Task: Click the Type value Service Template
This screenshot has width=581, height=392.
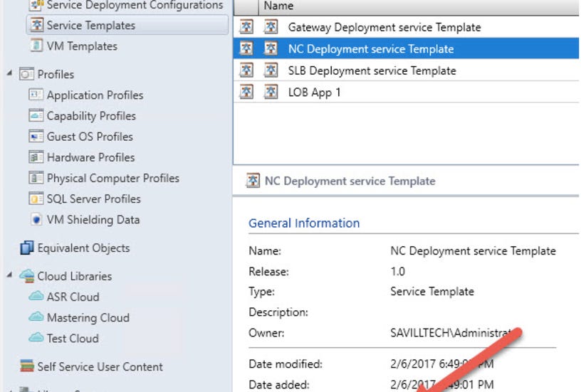Action: 432,292
